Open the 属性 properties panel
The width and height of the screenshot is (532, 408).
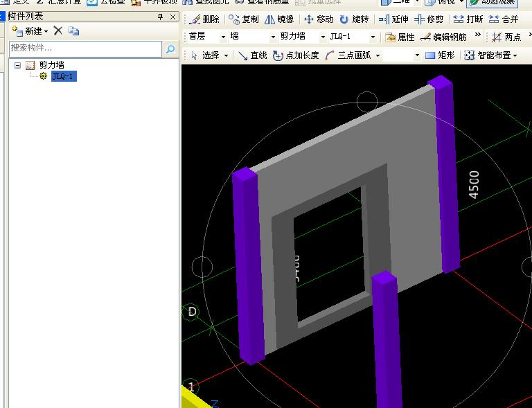click(x=400, y=37)
